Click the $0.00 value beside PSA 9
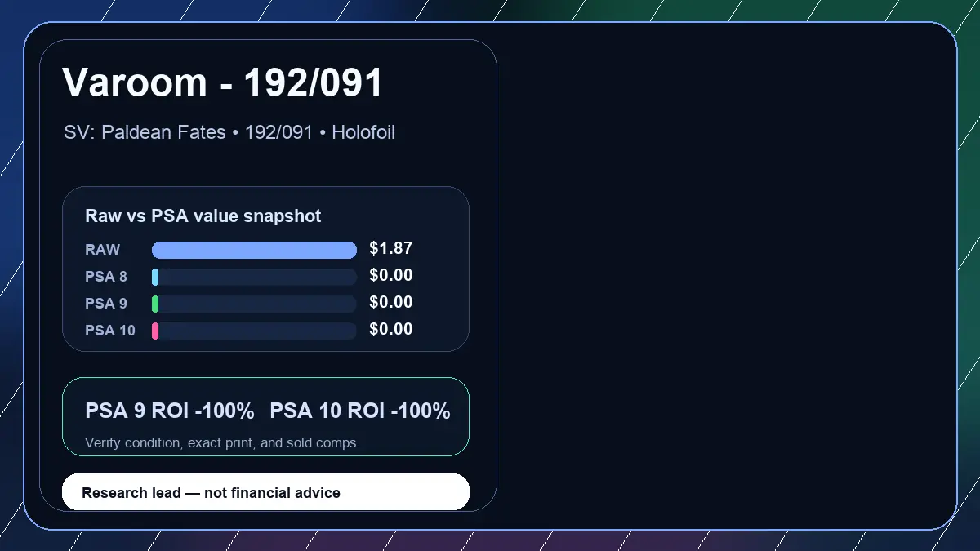The width and height of the screenshot is (980, 551). click(x=391, y=302)
